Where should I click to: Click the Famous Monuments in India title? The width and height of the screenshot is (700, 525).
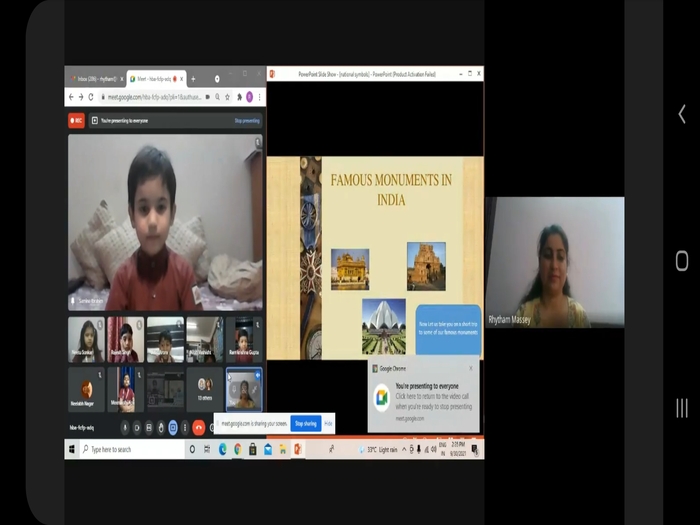tap(392, 190)
